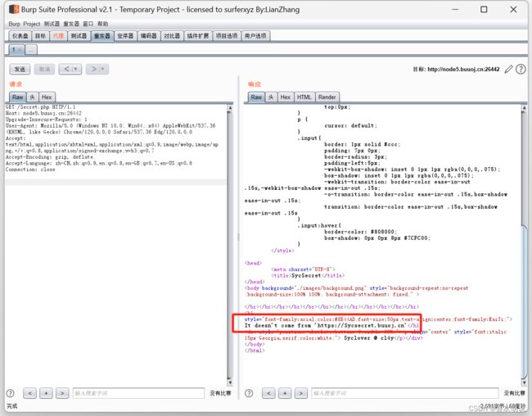The width and height of the screenshot is (532, 416).
Task: Click the request pane scrollbar up arrow
Action: click(230, 108)
